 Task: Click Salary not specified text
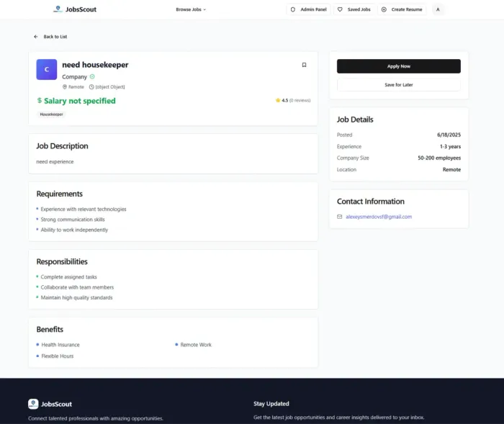[80, 101]
